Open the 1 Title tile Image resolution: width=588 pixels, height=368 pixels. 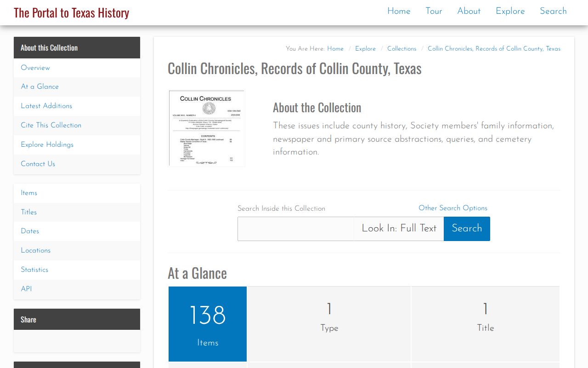tap(486, 324)
